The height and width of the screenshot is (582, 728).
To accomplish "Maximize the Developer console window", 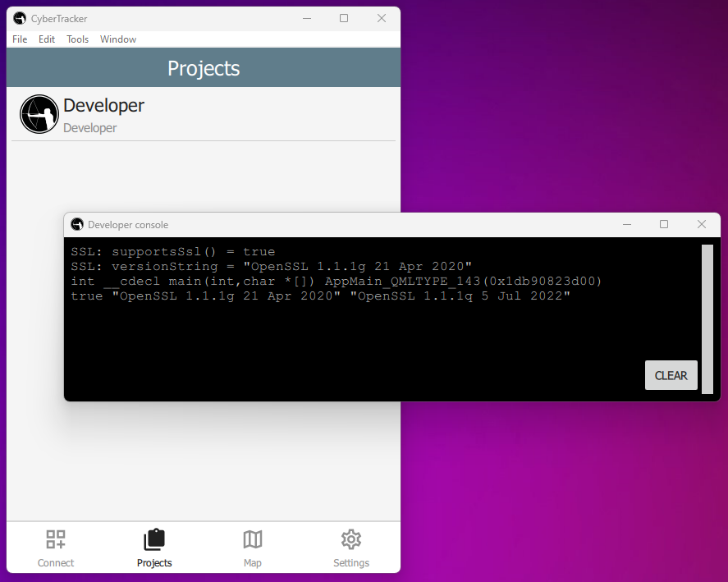I will [664, 224].
